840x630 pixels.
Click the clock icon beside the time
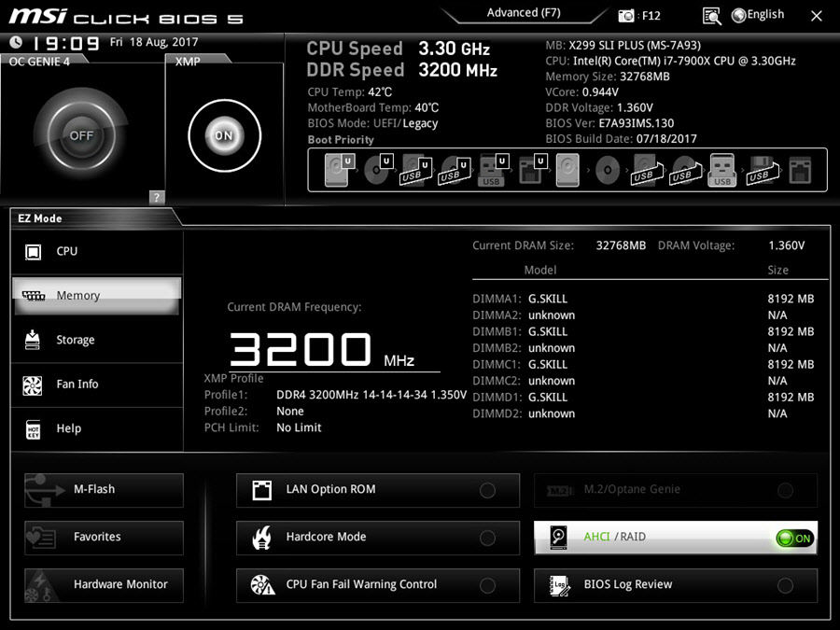coord(16,42)
